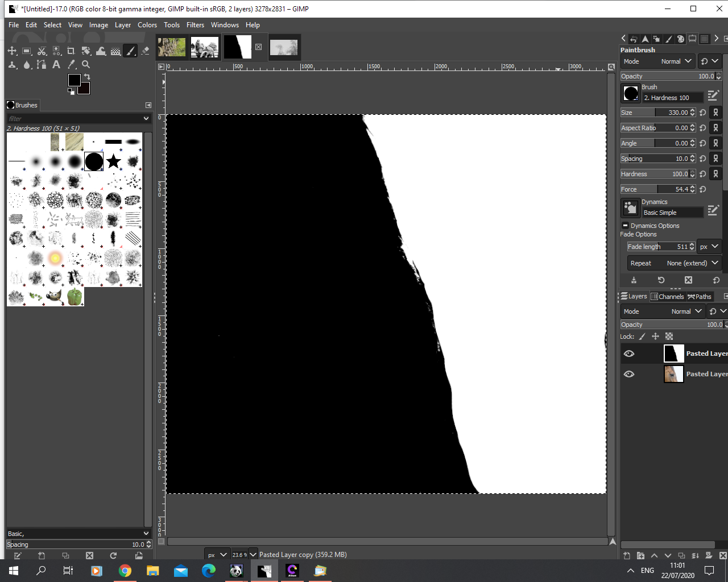Choose the Color Picker eyedropper tool
Screen dimensions: 728x582
(x=71, y=65)
